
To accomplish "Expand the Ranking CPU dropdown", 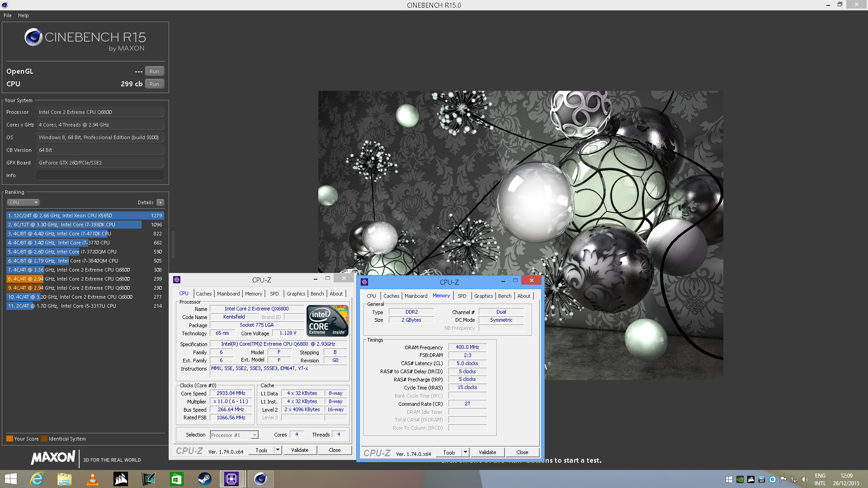I will coord(24,202).
